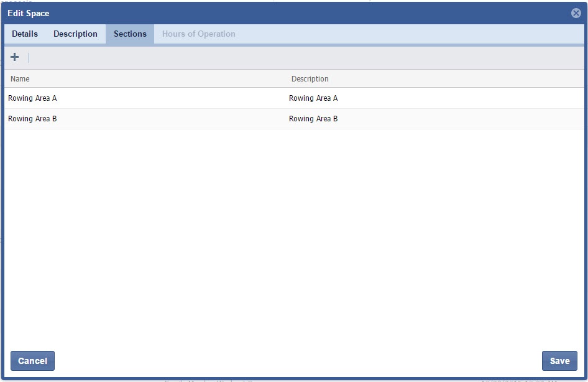Select Rowing Area B in Name column
588x382 pixels.
[x=32, y=119]
